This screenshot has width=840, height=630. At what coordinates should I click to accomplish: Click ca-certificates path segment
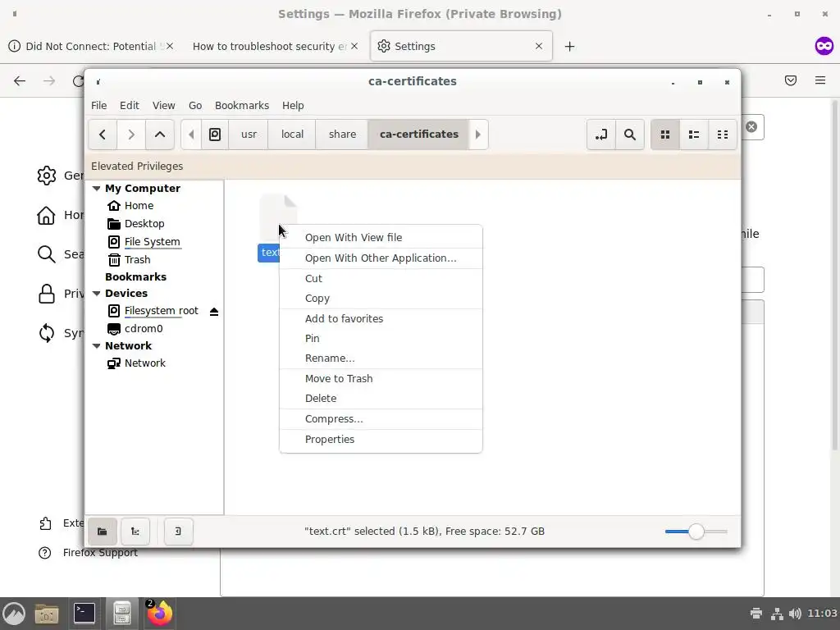(x=419, y=135)
